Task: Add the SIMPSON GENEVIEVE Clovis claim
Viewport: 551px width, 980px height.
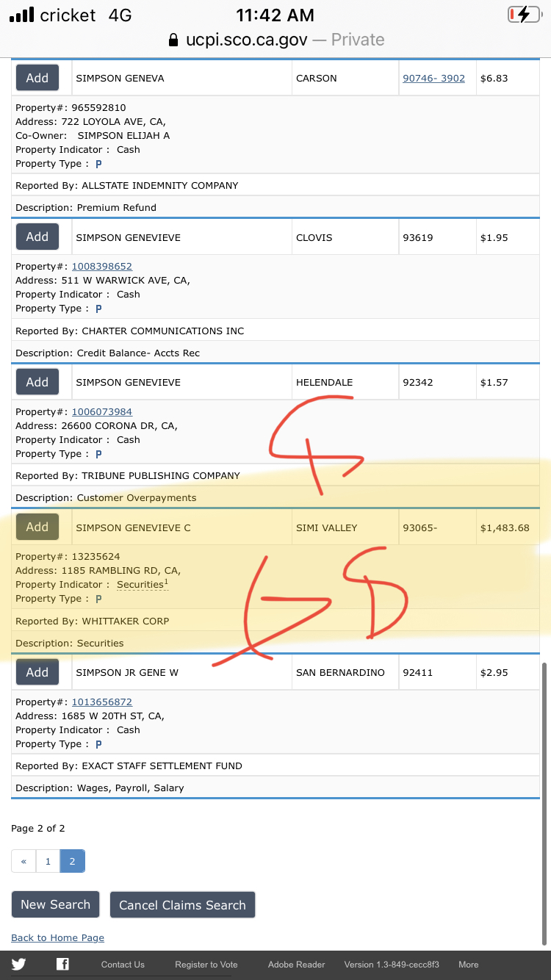Action: 37,237
